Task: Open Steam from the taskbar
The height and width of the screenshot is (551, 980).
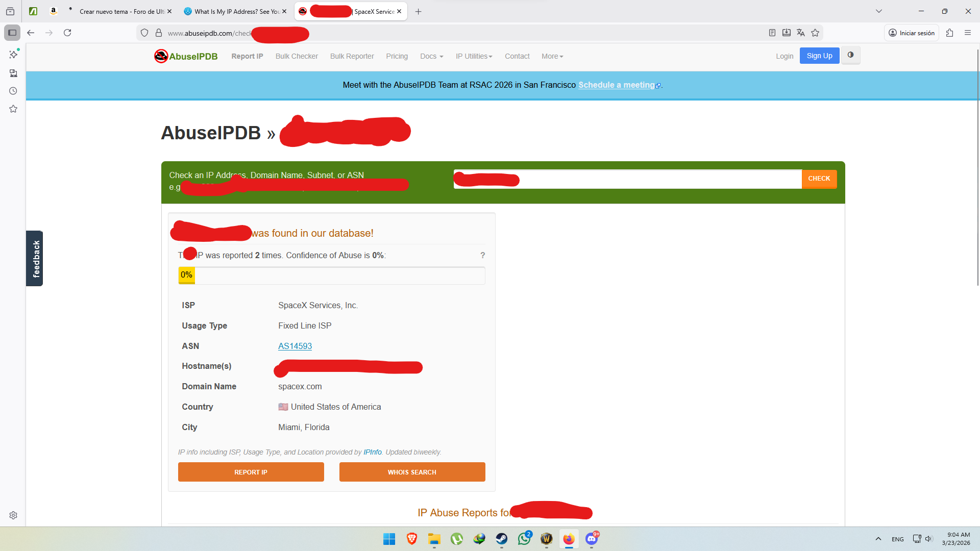Action: (x=502, y=539)
